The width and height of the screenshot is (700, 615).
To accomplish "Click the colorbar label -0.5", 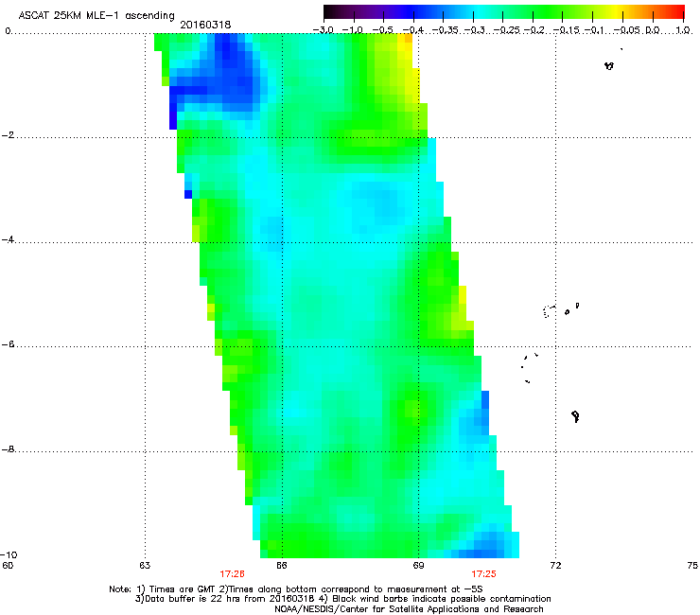I will point(382,30).
